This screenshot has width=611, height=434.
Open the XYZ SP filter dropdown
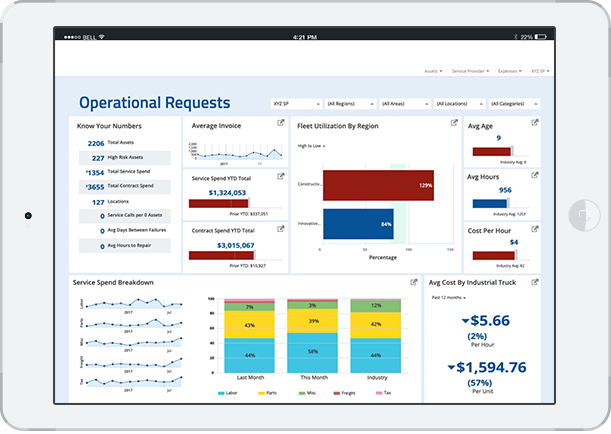click(296, 104)
